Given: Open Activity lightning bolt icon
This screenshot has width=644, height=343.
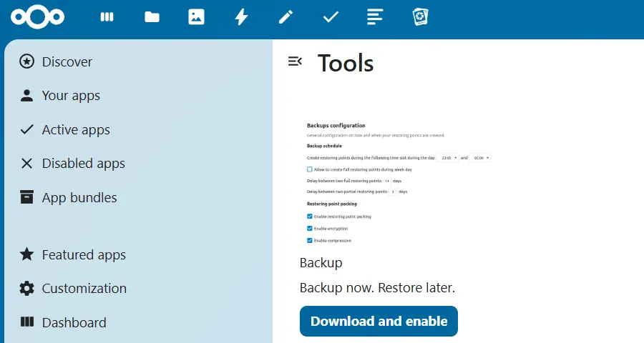Looking at the screenshot, I should (241, 17).
